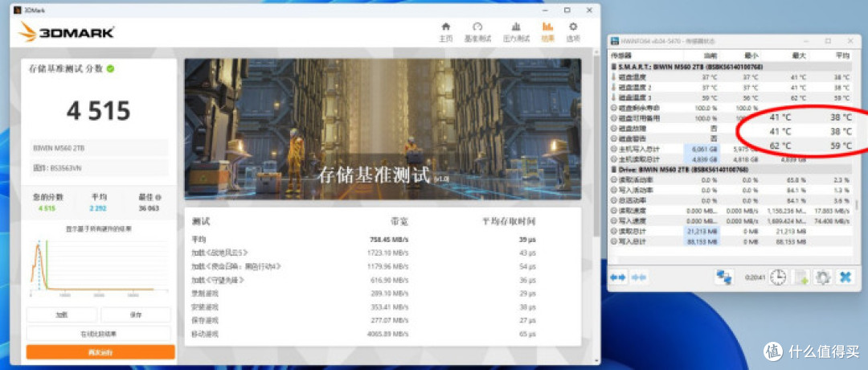Screen dimensions: 868x370
Task: Click the clock reset icon in HWiNFO
Action: [x=778, y=277]
